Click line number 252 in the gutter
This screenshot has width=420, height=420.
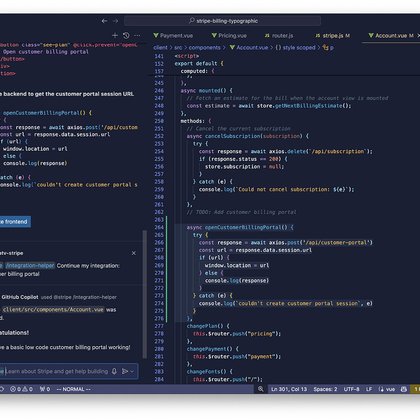click(x=159, y=136)
